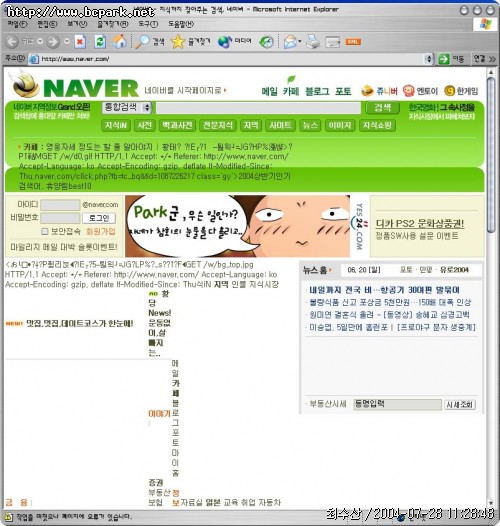This screenshot has height=526, width=500.
Task: Click status bar warning page icon
Action: coord(9,517)
